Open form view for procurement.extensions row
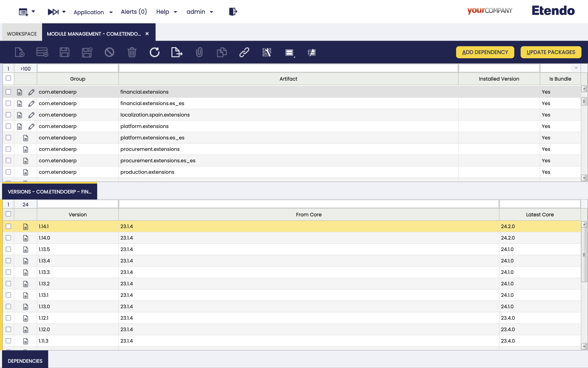Screen dimensions: 588x368 [x=26, y=149]
